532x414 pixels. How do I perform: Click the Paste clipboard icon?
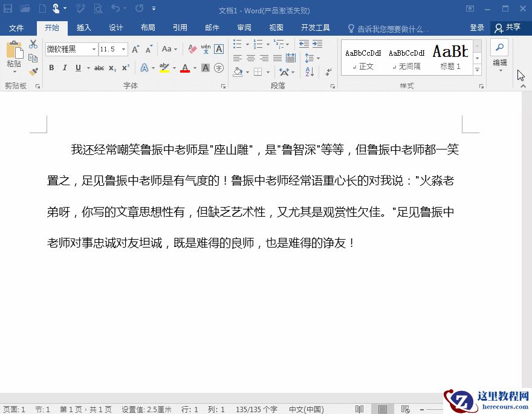pyautogui.click(x=15, y=50)
